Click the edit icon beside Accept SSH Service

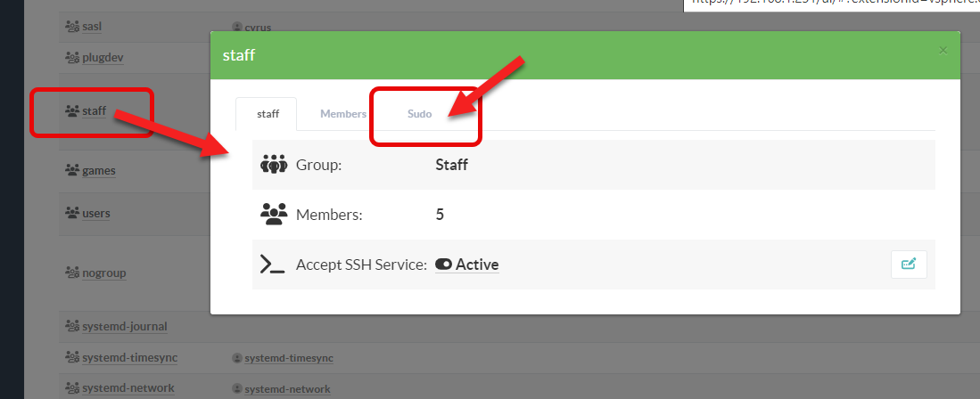(x=909, y=265)
